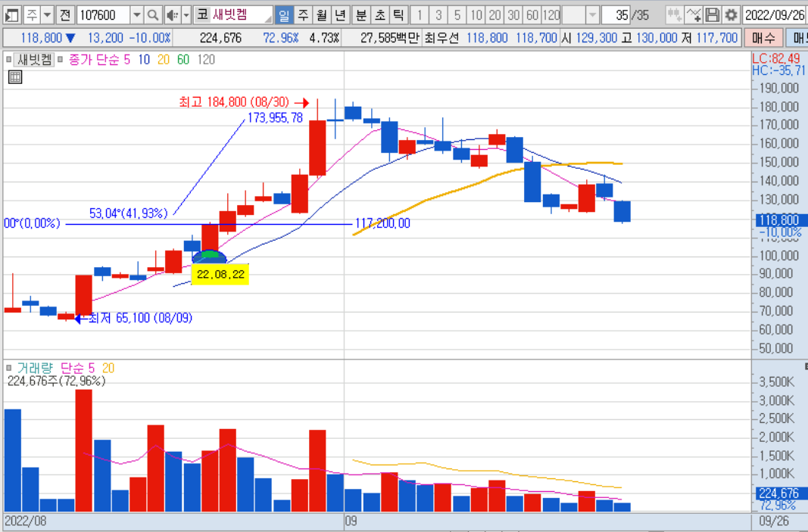This screenshot has height=532, width=808.
Task: Click the 117,200.00 horizontal line label
Action: point(382,223)
